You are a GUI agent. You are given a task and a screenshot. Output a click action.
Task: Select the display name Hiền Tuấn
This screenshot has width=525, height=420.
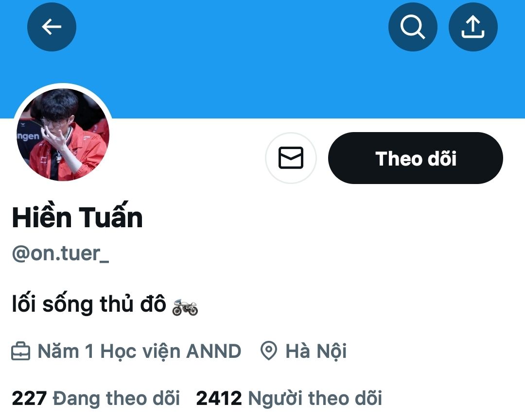pyautogui.click(x=77, y=217)
